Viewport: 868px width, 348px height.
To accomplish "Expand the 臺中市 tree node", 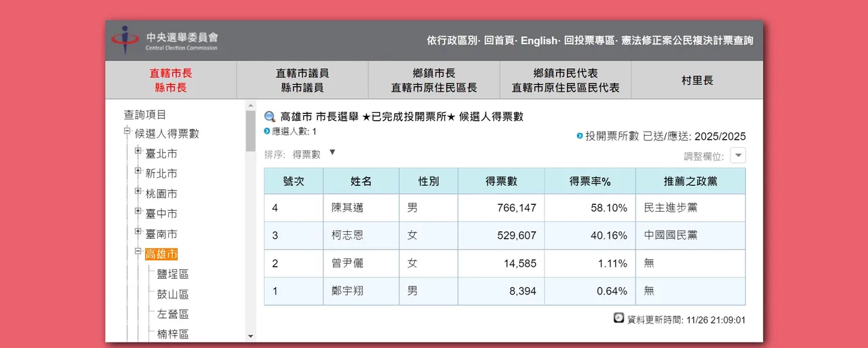I will 138,211.
